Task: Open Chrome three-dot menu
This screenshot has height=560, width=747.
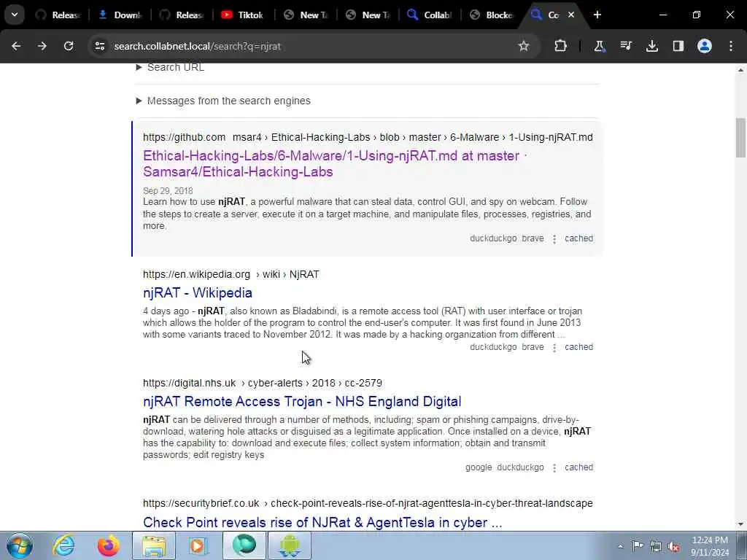Action: click(x=731, y=46)
